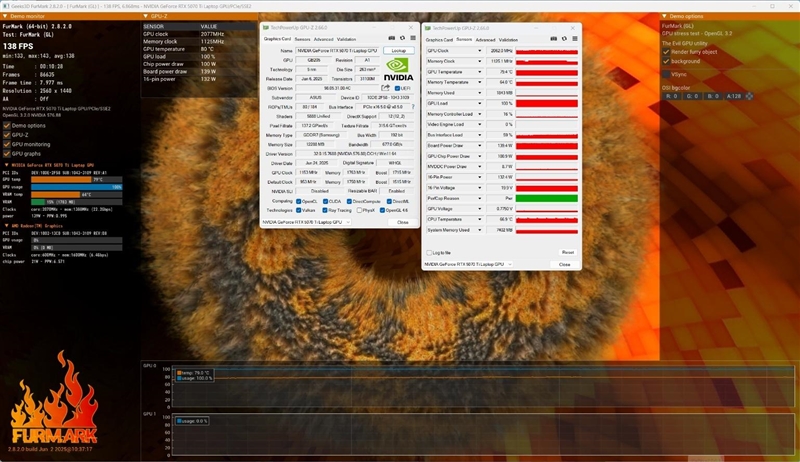Viewport: 800px width, 462px height.
Task: Click the GPU 0 temperature graph area
Action: [483, 387]
